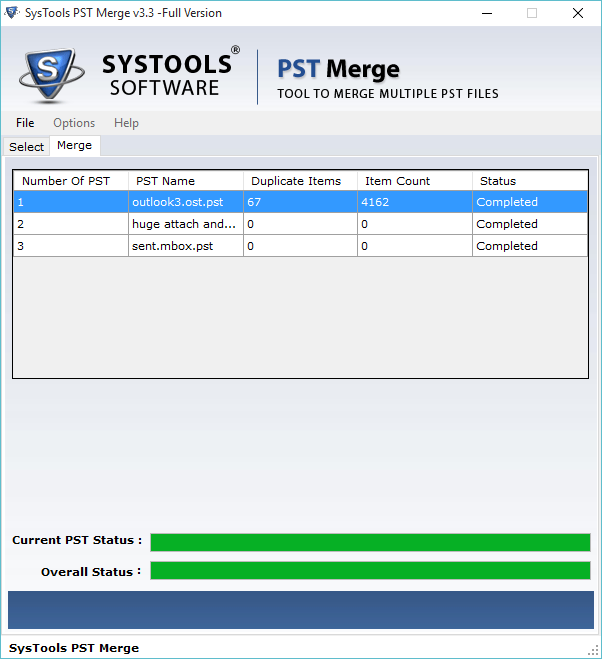602x659 pixels.
Task: Click the Current PST Status progress bar
Action: tap(370, 542)
